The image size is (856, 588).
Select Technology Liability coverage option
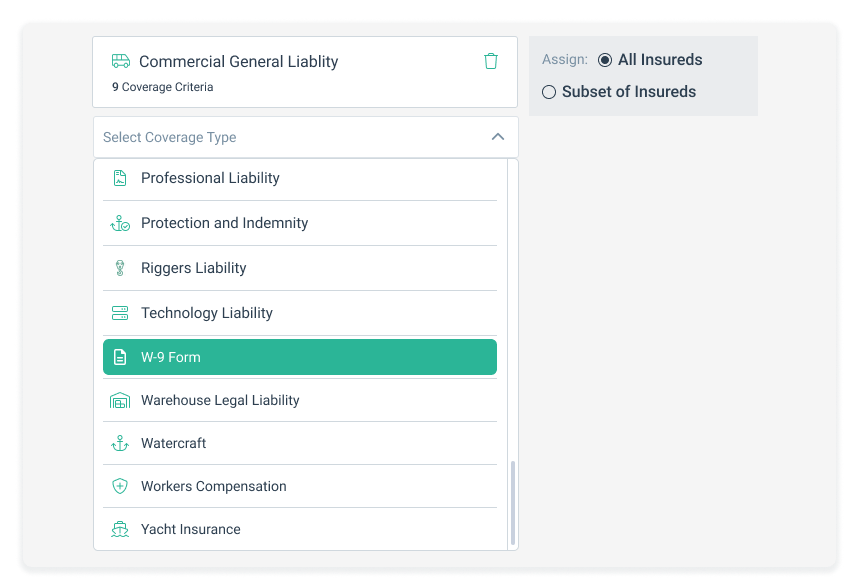coord(207,313)
